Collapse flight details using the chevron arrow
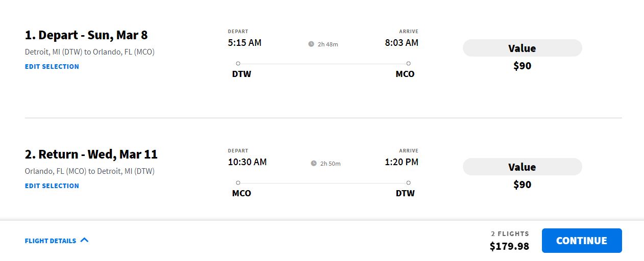Screen dimensions: 644x261 click(85, 240)
